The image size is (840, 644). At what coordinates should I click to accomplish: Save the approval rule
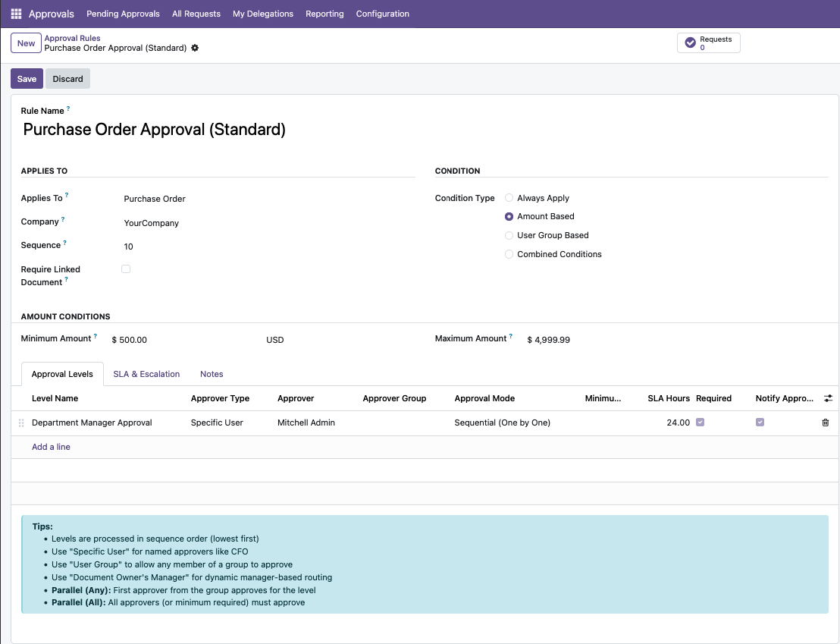point(27,78)
